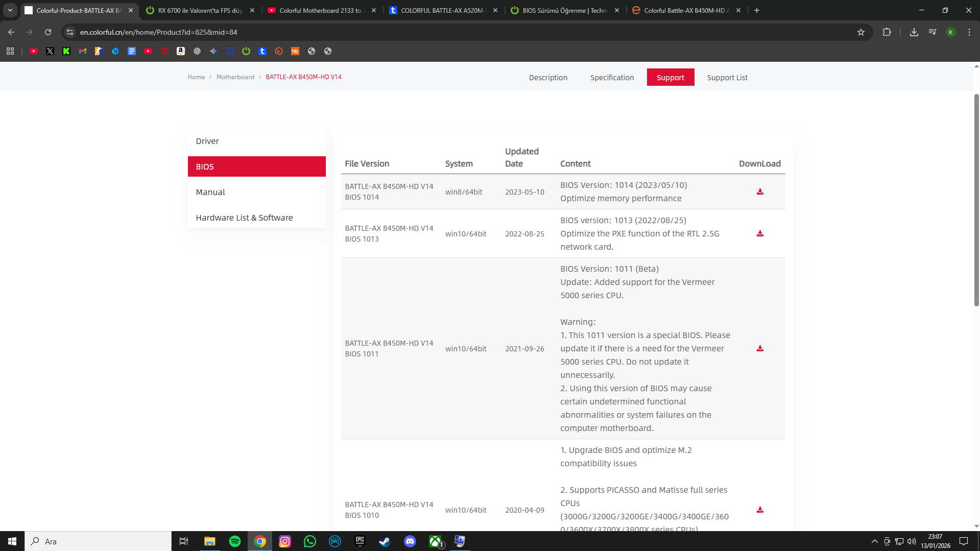Select BIOS in the support sidebar
This screenshot has height=551, width=980.
(257, 166)
